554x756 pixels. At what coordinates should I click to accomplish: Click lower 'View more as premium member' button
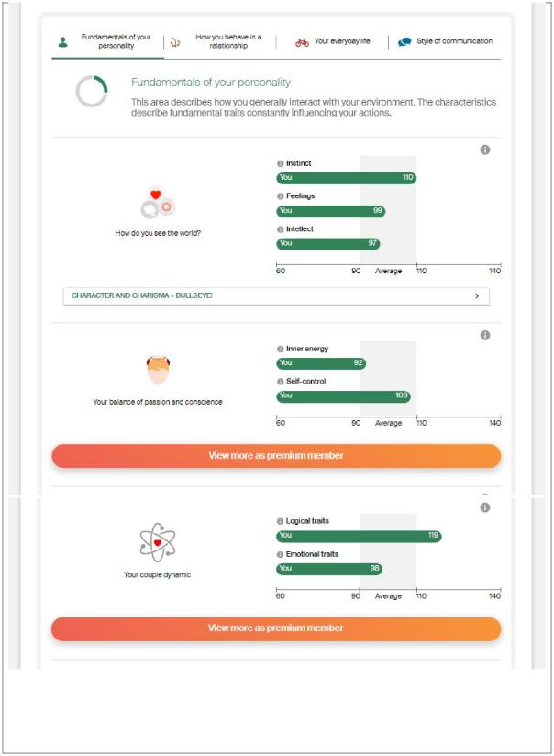pos(276,628)
